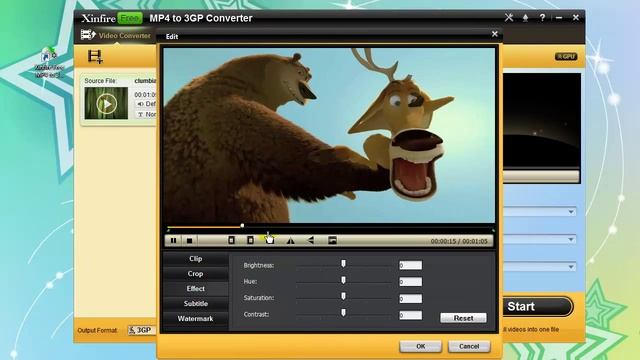The width and height of the screenshot is (640, 360).
Task: Close the Edit dialog with the X
Action: (495, 34)
